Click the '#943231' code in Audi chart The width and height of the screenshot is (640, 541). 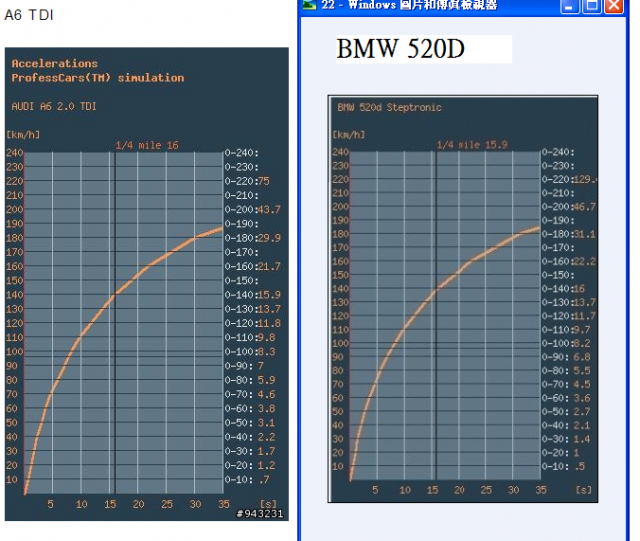pos(260,513)
